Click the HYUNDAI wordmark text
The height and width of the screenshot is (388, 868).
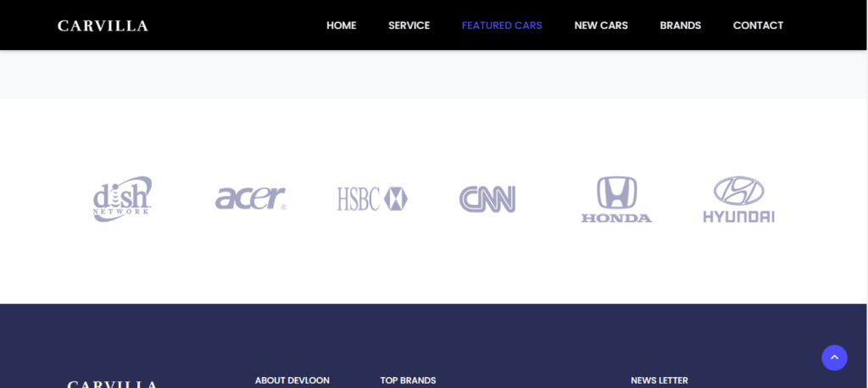point(738,217)
